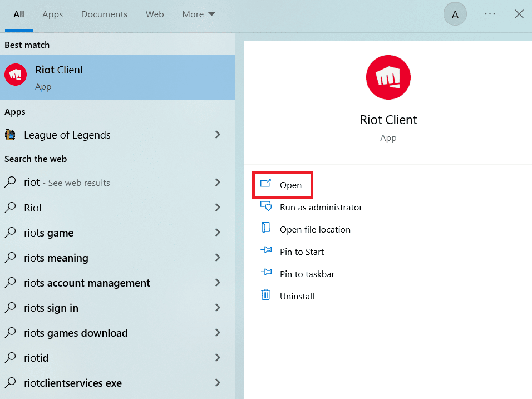This screenshot has width=532, height=399.
Task: Select the 'Riot Client' best match title
Action: [59, 70]
